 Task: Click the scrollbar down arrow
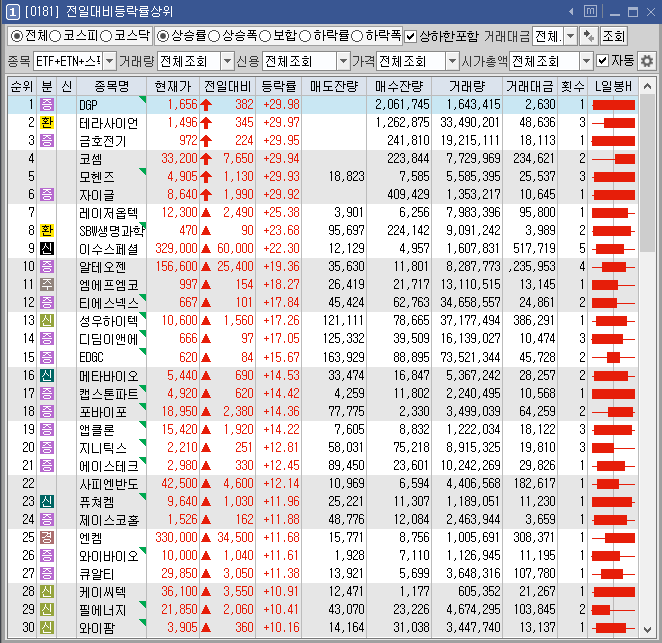point(647,629)
